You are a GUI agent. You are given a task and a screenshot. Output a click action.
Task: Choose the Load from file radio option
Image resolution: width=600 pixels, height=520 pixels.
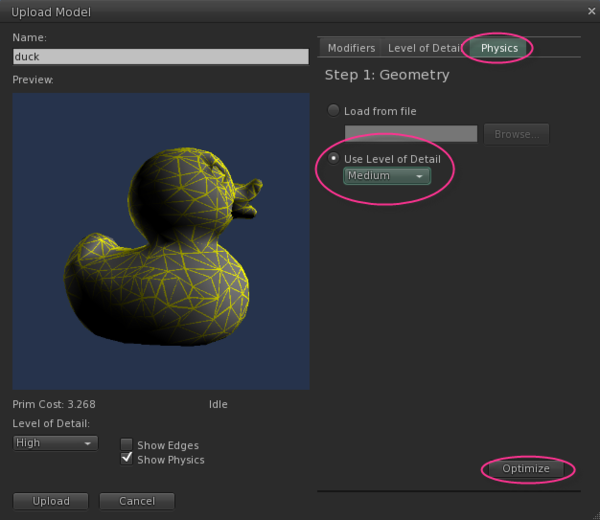[334, 110]
